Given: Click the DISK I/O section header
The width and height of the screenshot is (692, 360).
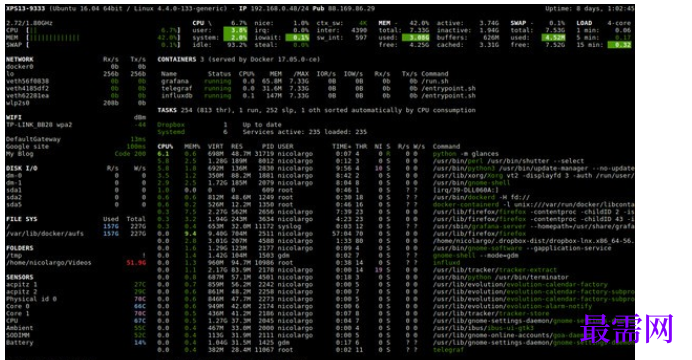Looking at the screenshot, I should pyautogui.click(x=21, y=168).
